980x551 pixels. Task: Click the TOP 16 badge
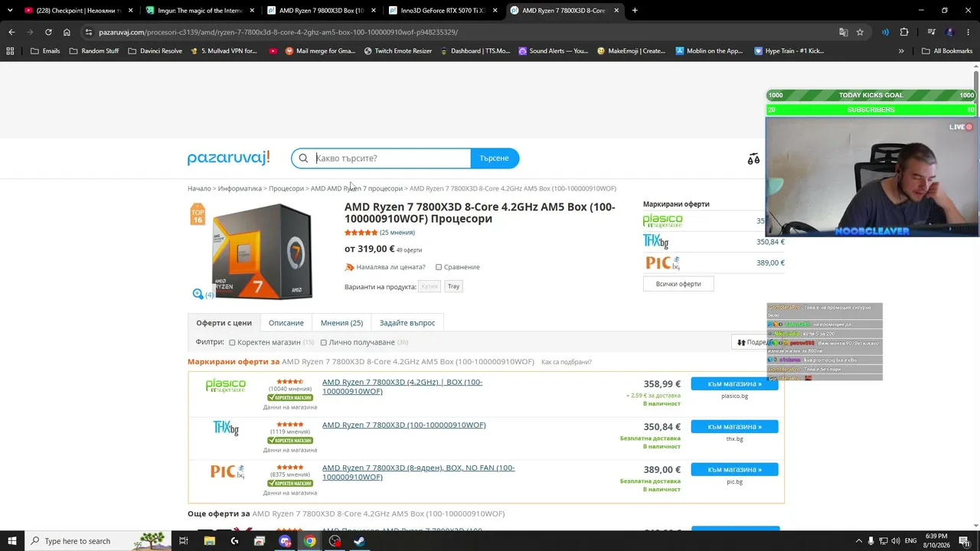198,214
